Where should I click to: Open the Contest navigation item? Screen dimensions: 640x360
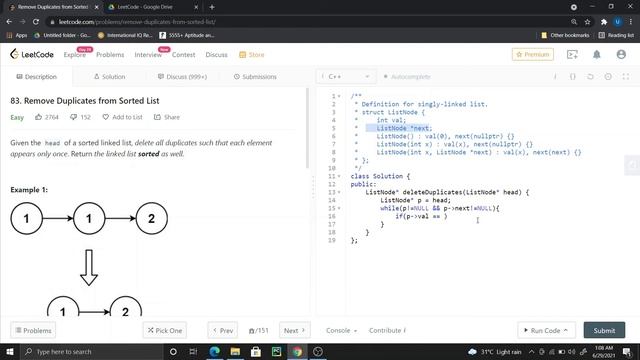coord(183,55)
